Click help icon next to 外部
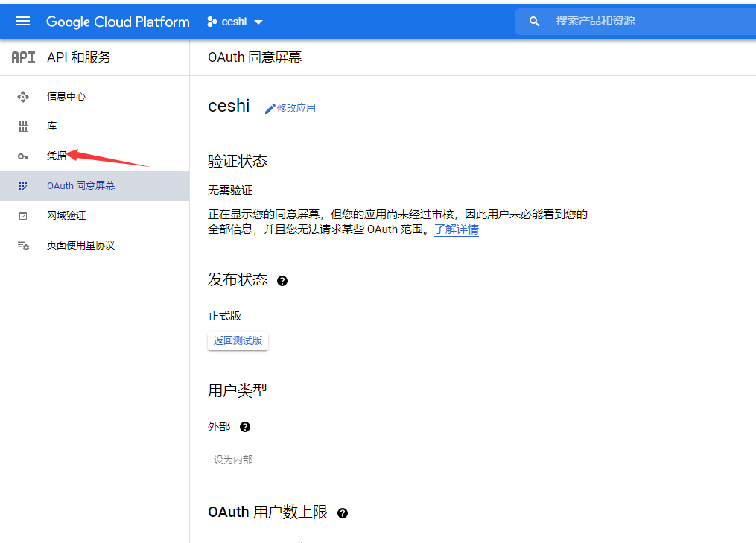Screen dimensions: 756x543 [x=245, y=427]
